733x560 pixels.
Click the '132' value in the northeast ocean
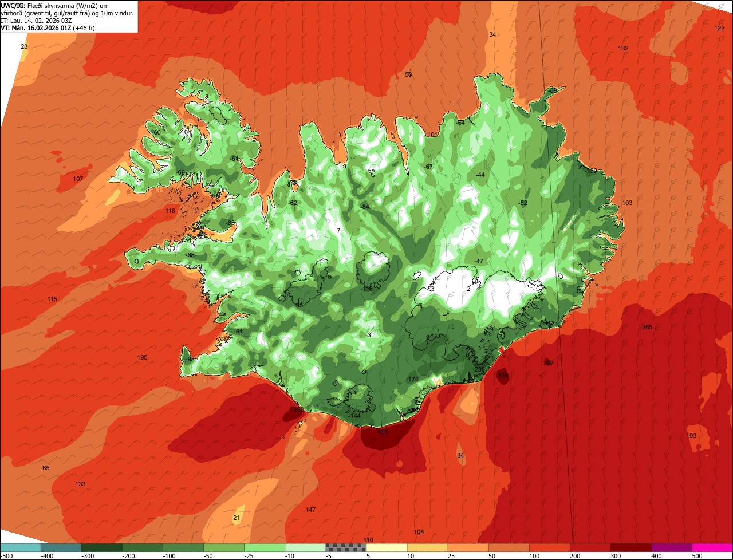tap(623, 48)
